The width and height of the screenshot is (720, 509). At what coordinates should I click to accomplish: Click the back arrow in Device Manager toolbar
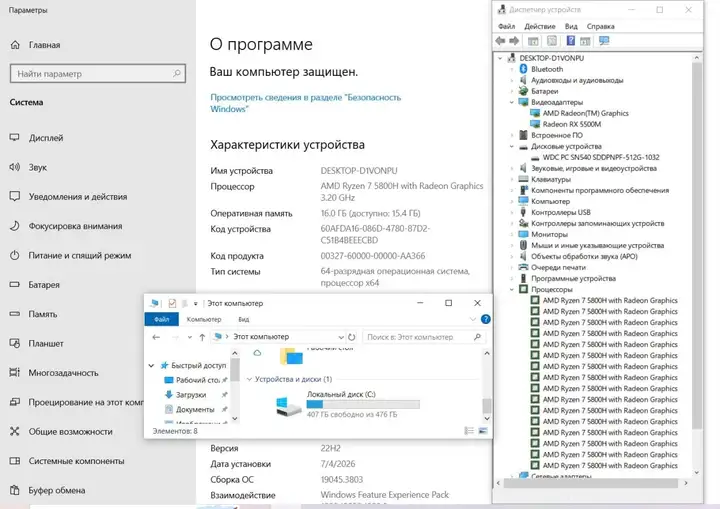500,41
